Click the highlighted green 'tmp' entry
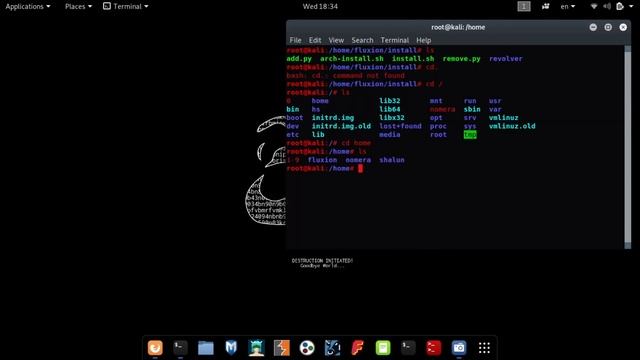The width and height of the screenshot is (640, 360). [470, 135]
